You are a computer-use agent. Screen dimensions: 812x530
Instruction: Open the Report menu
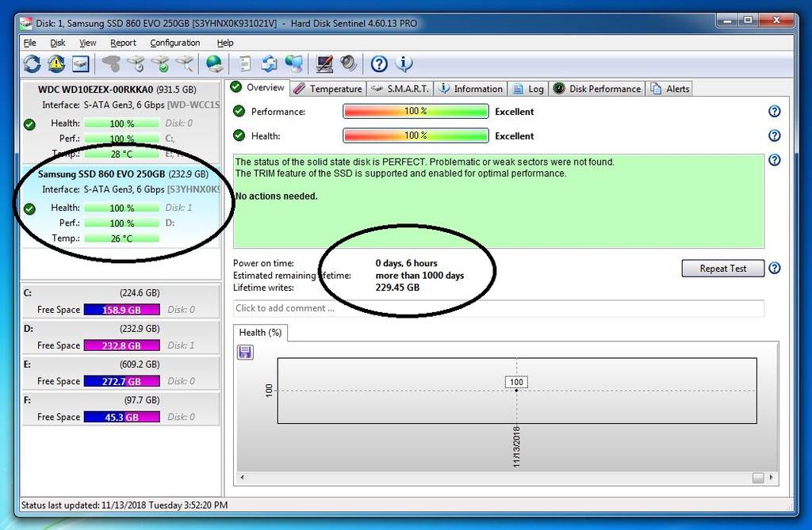point(123,43)
